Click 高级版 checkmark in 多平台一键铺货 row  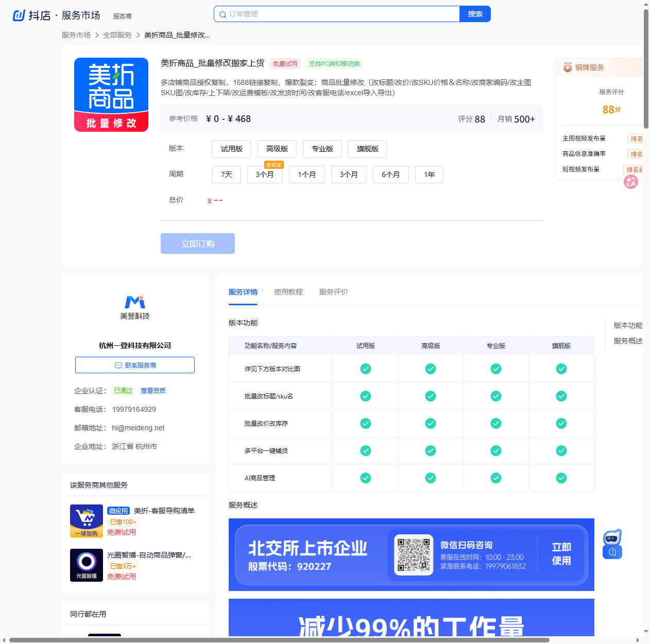tap(431, 450)
